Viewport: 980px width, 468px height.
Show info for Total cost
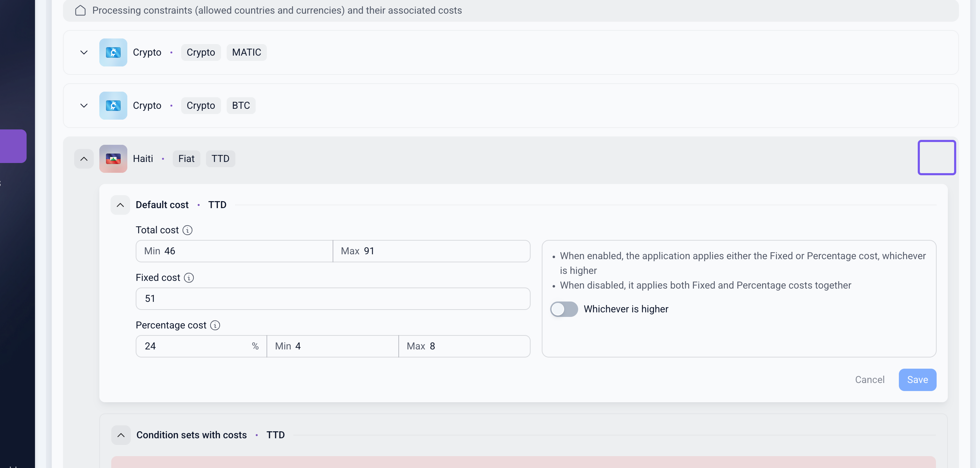[187, 230]
